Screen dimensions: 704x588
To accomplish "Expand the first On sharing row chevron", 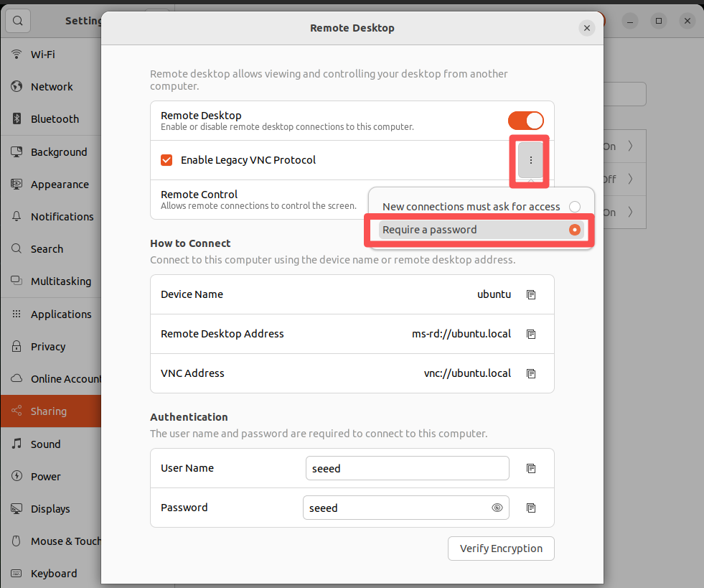I will tap(631, 146).
